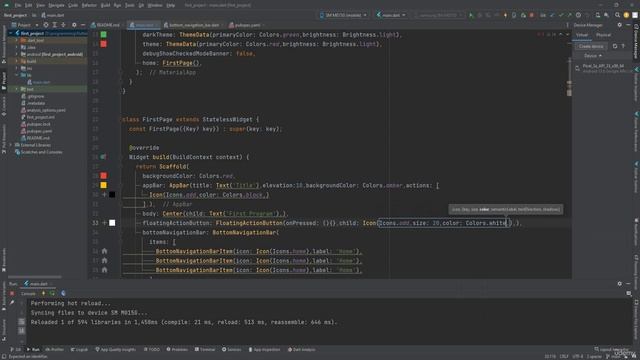Hide the Project panel with minus icon
Screen dimensions: 640x360
pos(82,25)
